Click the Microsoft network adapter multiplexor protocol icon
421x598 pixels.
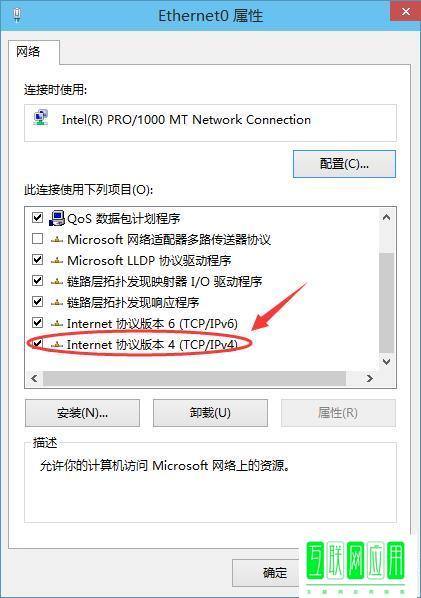[x=57, y=240]
